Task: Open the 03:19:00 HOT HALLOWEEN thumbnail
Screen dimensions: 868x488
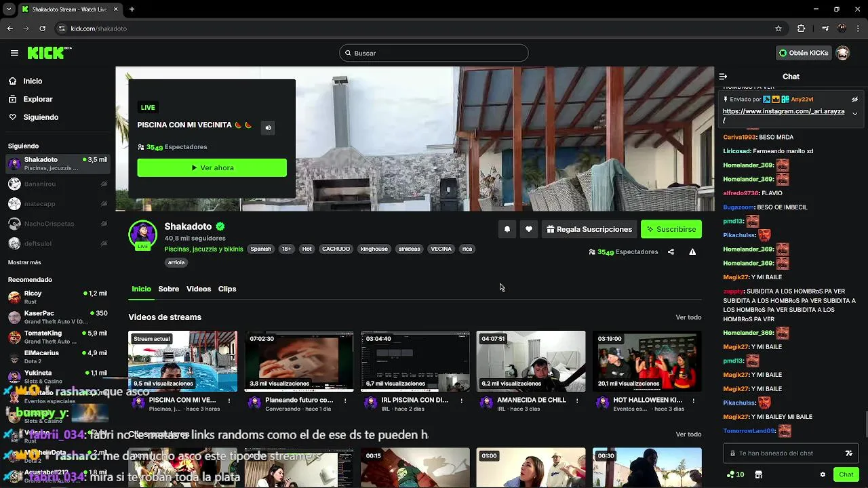Action: tap(647, 361)
